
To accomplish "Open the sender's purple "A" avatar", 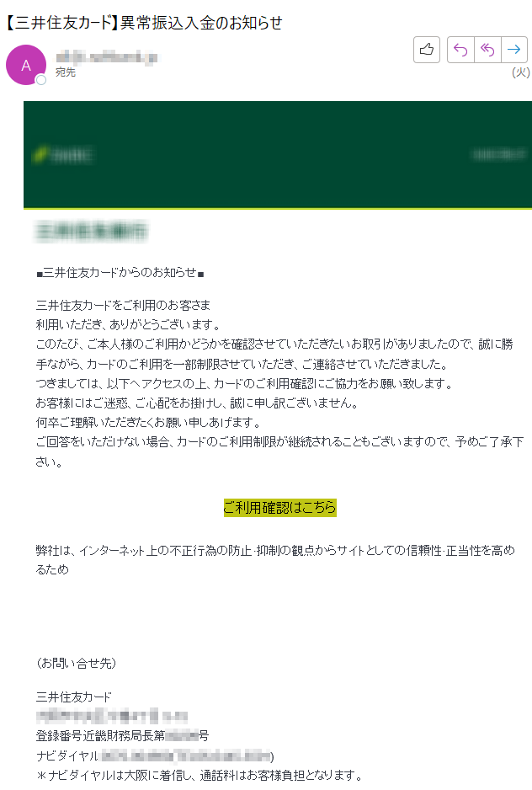I will click(x=26, y=65).
